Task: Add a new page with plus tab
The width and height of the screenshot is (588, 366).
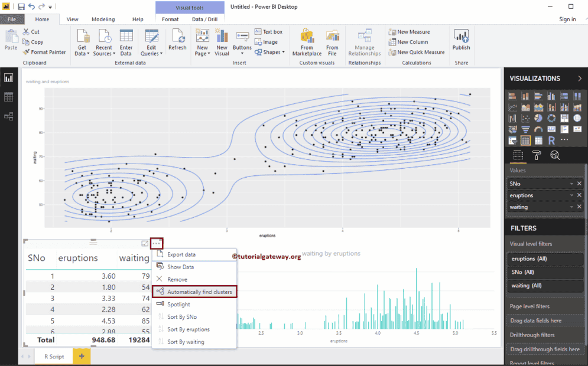Action: tap(82, 357)
